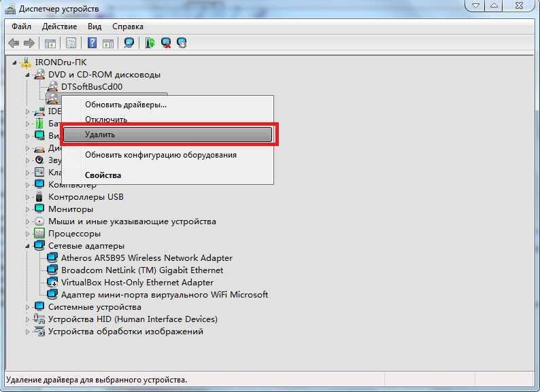Toggle the show/hide console tree toolbar icon
The width and height of the screenshot is (540, 392).
50,43
